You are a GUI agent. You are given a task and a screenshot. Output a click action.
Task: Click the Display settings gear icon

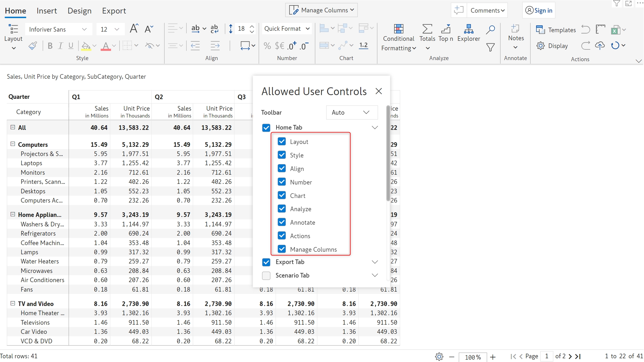(540, 46)
